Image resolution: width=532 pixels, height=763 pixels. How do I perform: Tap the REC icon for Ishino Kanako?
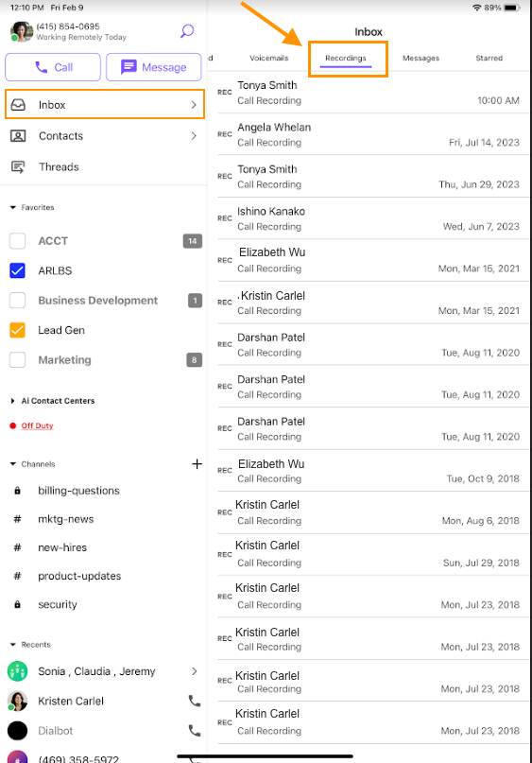[x=225, y=218]
